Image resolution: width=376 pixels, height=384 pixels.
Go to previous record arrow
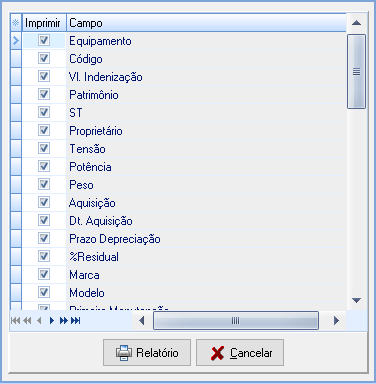39,321
